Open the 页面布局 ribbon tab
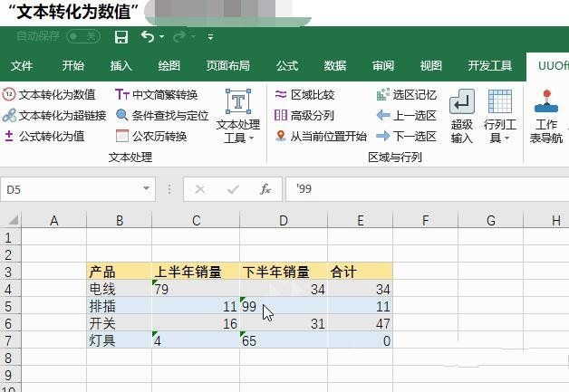The image size is (569, 392). coord(228,66)
